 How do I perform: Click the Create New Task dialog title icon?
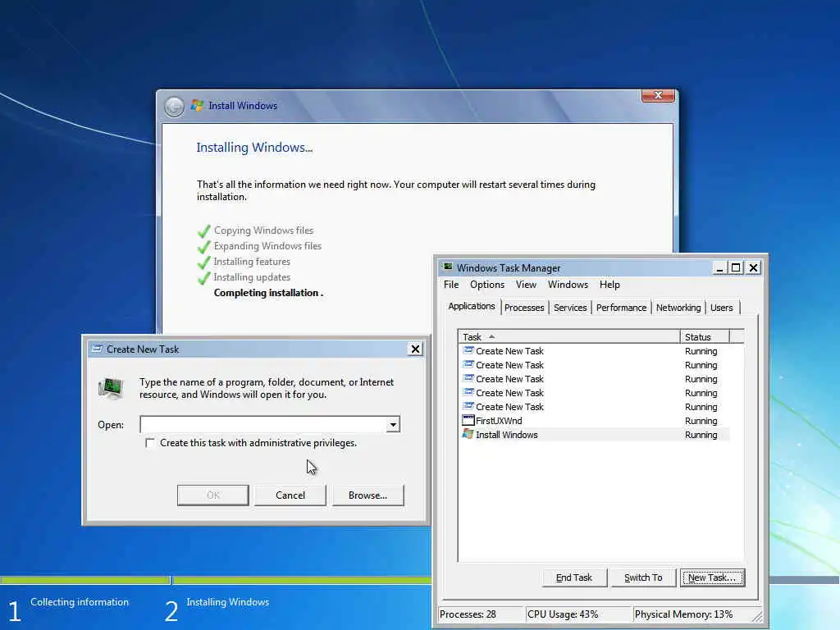97,349
